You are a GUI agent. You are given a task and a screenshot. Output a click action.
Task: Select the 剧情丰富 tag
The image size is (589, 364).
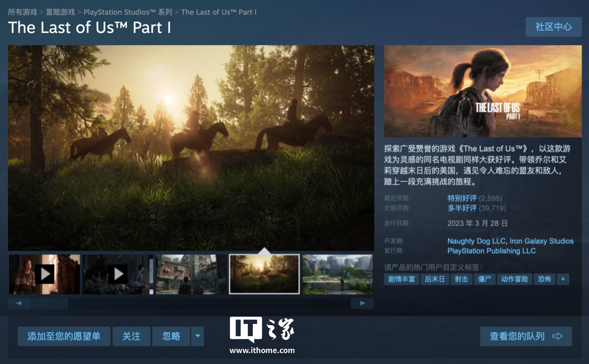click(x=401, y=279)
